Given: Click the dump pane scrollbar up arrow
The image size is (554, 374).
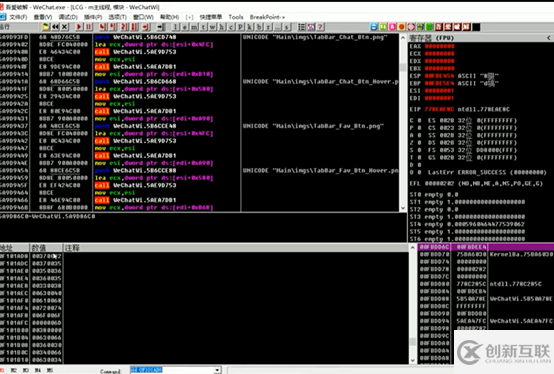Looking at the screenshot, I should (x=412, y=248).
